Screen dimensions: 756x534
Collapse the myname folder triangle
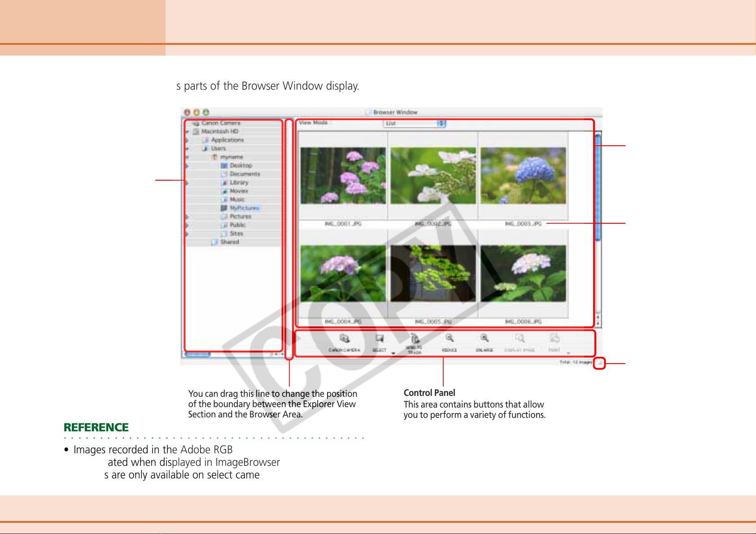click(188, 157)
